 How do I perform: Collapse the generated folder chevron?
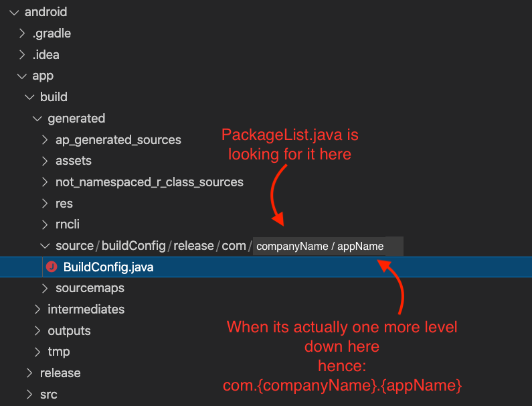coord(37,119)
